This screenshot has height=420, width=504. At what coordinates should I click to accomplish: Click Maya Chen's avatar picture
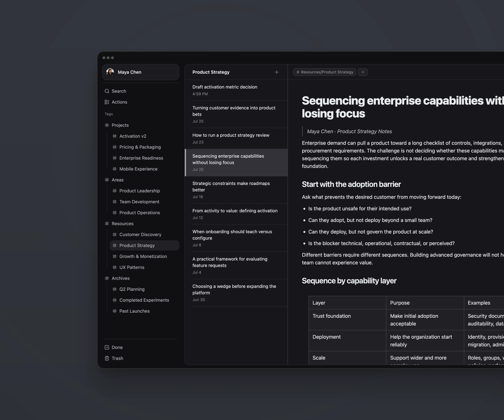[x=110, y=72]
